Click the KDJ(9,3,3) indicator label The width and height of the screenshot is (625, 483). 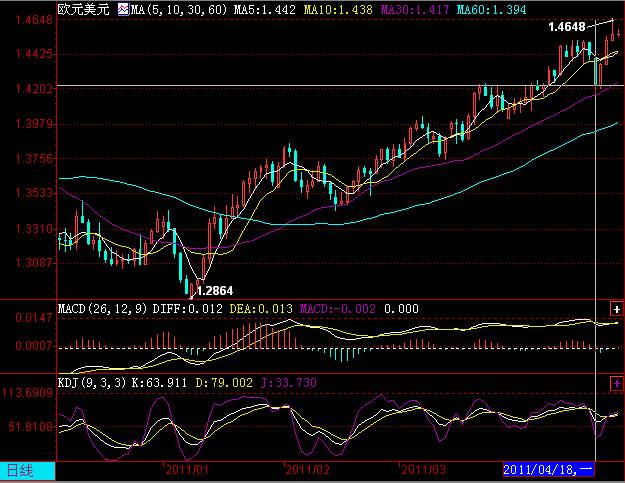pyautogui.click(x=92, y=383)
